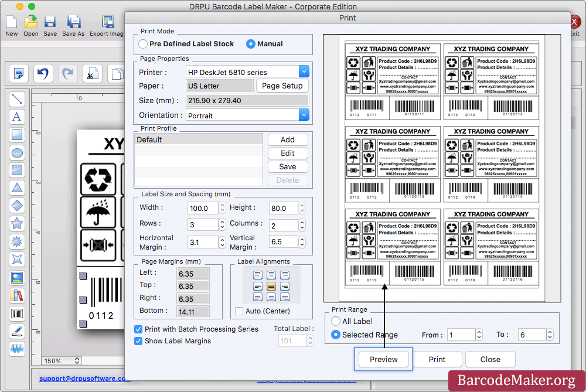Viewport: 586px width, 392px height.
Task: Select the Line drawing tool
Action: coord(17,99)
